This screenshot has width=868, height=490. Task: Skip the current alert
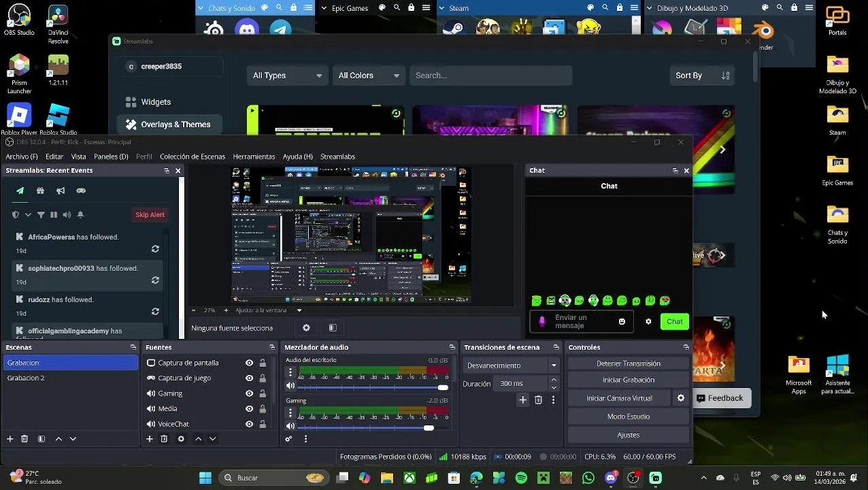click(150, 215)
